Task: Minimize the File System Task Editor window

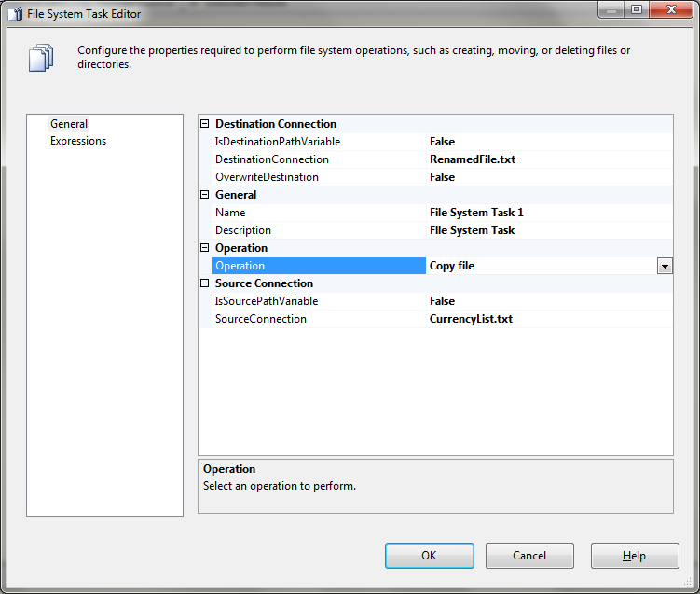Action: click(611, 10)
